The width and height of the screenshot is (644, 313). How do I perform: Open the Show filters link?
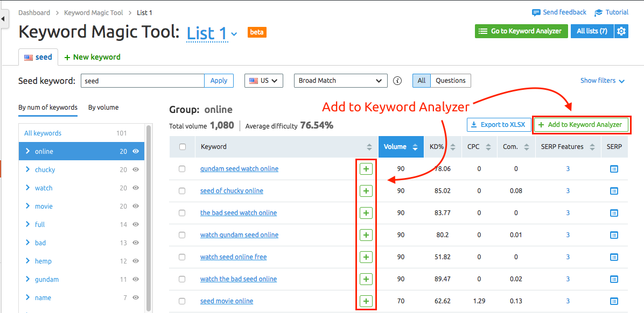pyautogui.click(x=598, y=80)
